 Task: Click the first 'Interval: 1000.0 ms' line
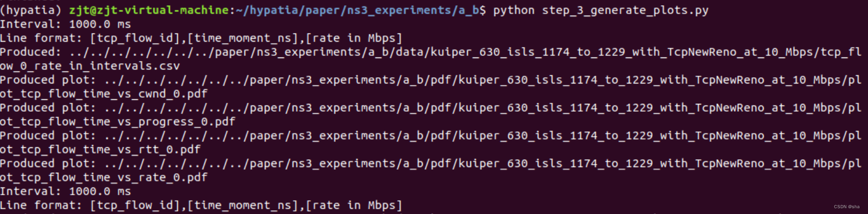(66, 24)
